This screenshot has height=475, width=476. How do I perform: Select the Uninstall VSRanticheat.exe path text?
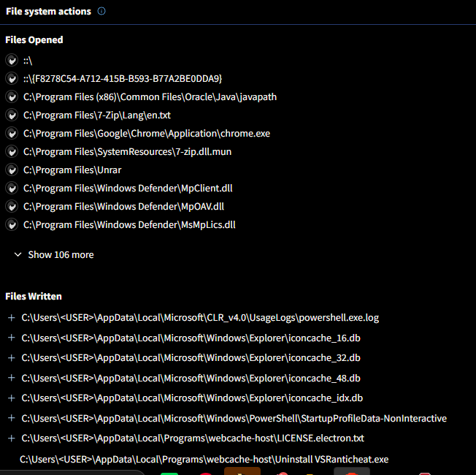click(204, 459)
